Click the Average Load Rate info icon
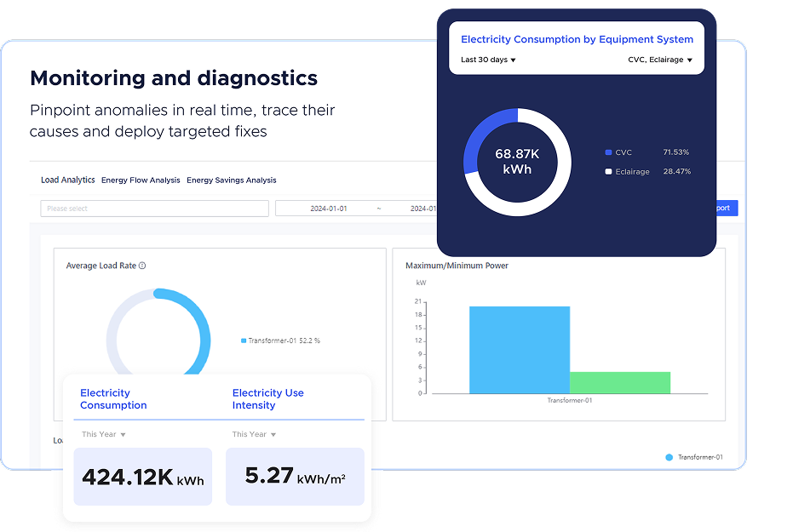This screenshot has width=793, height=532. 142,266
